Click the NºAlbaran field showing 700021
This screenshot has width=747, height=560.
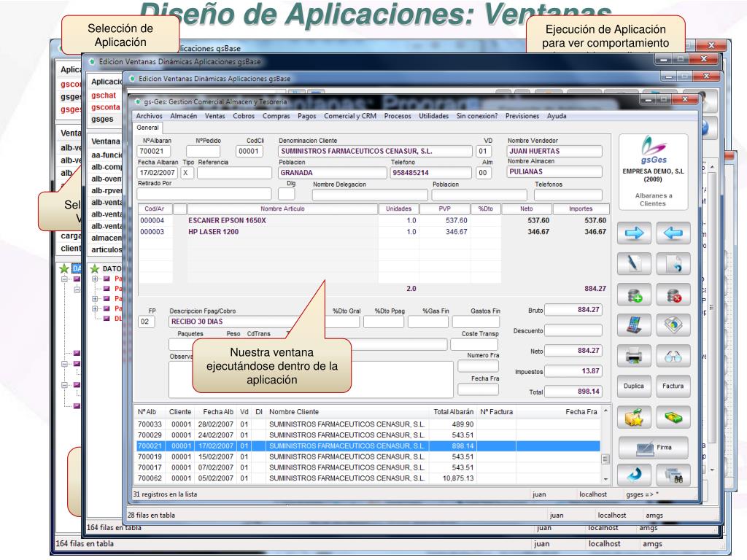pos(154,151)
